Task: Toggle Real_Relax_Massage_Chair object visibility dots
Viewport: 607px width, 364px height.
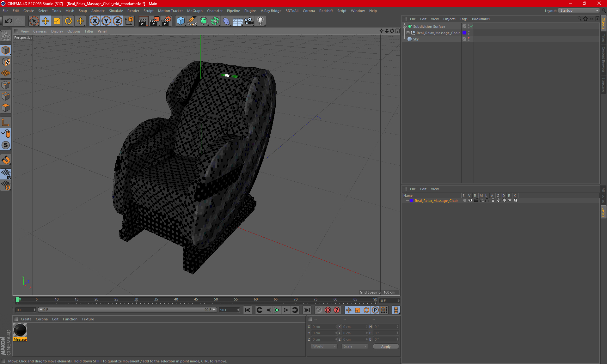Action: click(469, 33)
